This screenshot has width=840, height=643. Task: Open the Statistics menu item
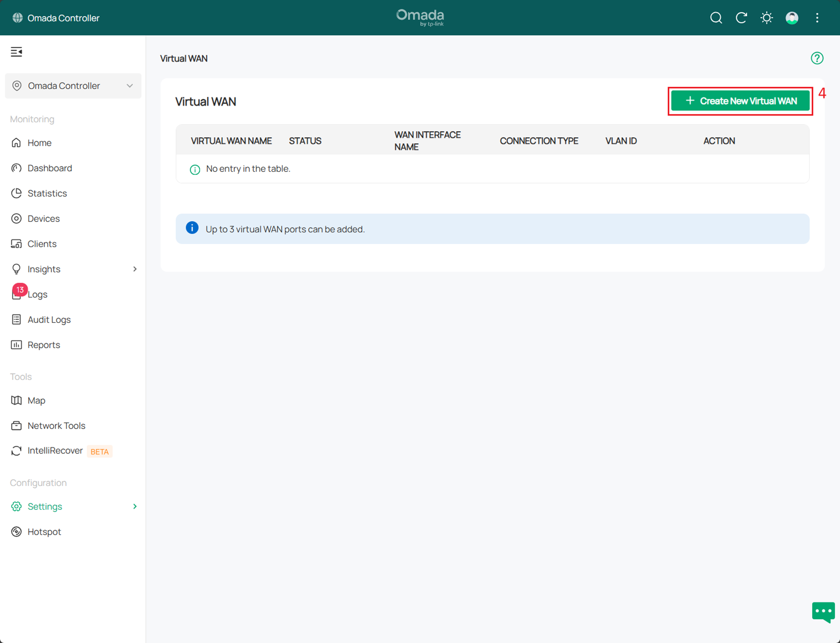pos(47,193)
